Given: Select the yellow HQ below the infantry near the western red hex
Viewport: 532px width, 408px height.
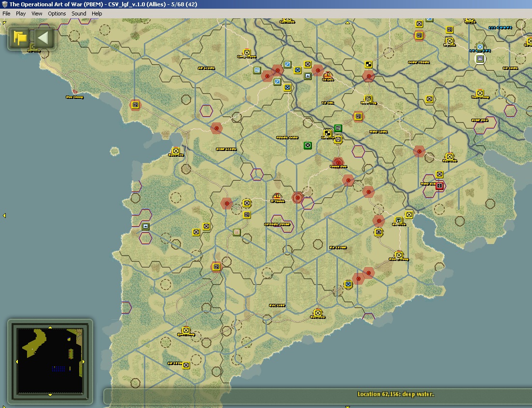Looking at the screenshot, I should click(x=247, y=215).
